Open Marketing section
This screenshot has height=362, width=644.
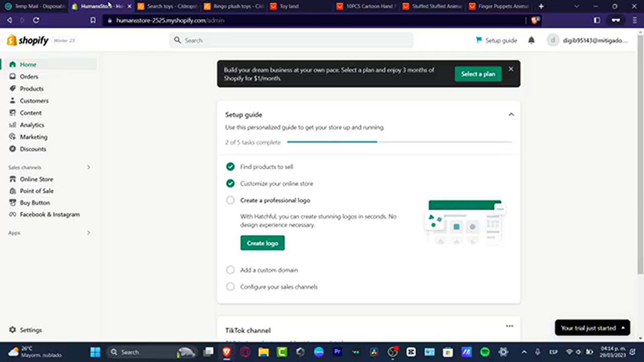pyautogui.click(x=34, y=137)
